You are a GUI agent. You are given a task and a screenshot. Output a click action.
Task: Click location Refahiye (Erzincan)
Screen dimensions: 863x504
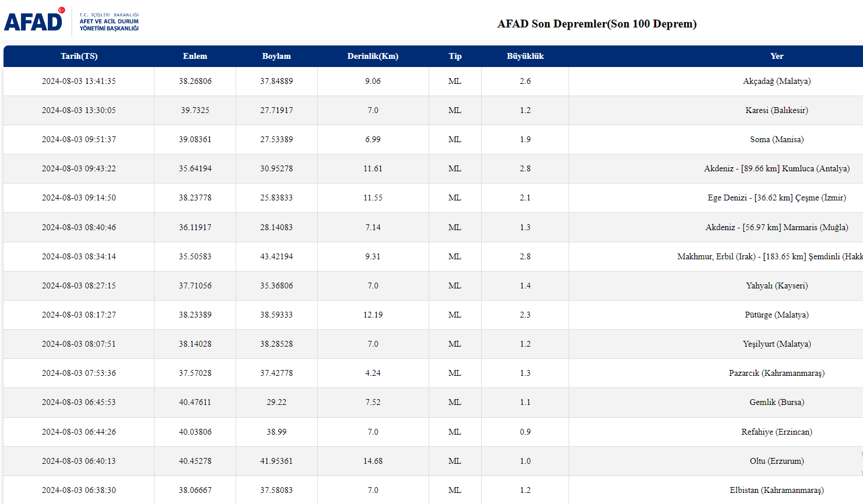777,432
